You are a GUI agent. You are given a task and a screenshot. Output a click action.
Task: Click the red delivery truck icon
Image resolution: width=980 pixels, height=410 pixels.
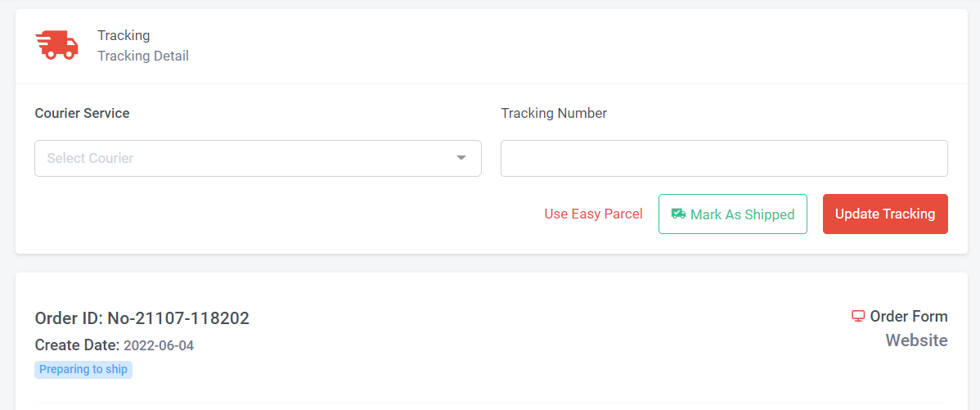coord(56,46)
